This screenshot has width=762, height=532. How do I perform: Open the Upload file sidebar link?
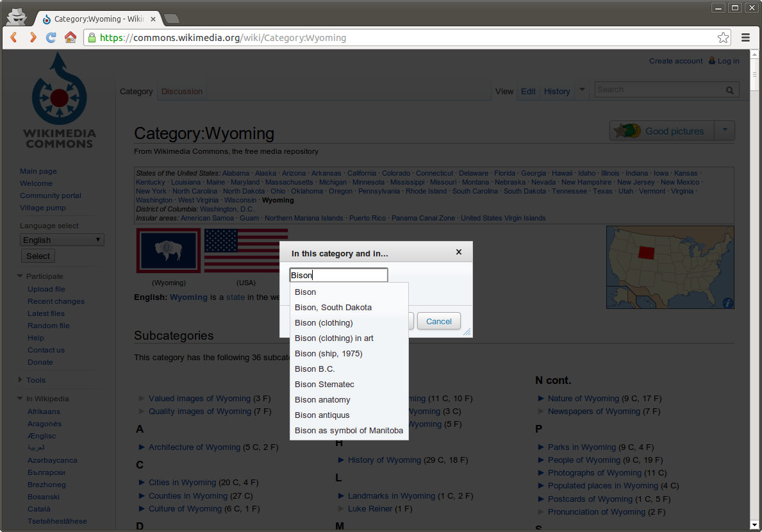click(x=46, y=289)
